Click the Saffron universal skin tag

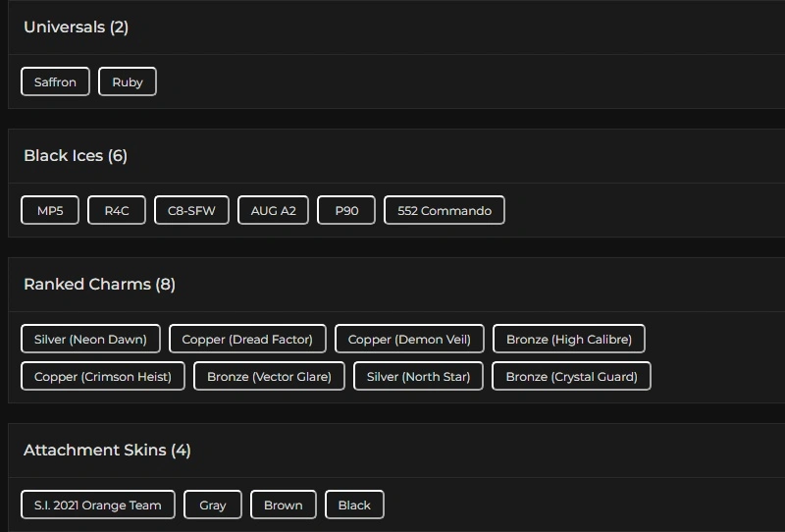point(55,81)
